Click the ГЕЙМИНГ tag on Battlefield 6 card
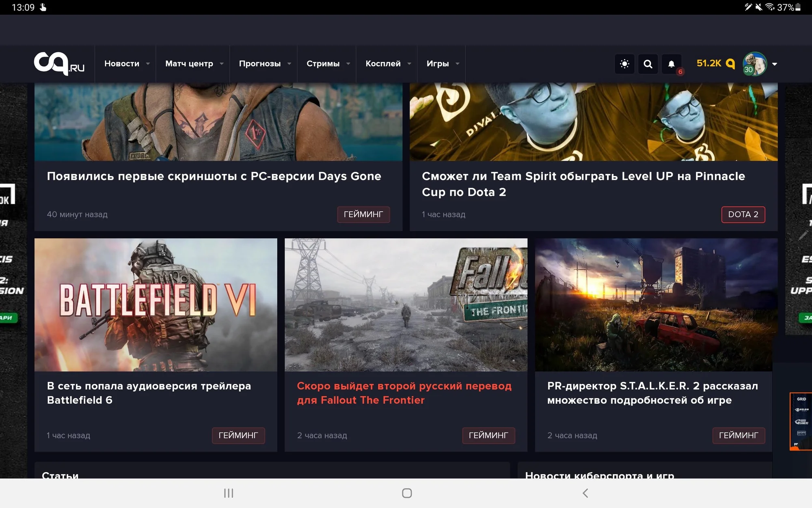812x508 pixels. pyautogui.click(x=238, y=435)
